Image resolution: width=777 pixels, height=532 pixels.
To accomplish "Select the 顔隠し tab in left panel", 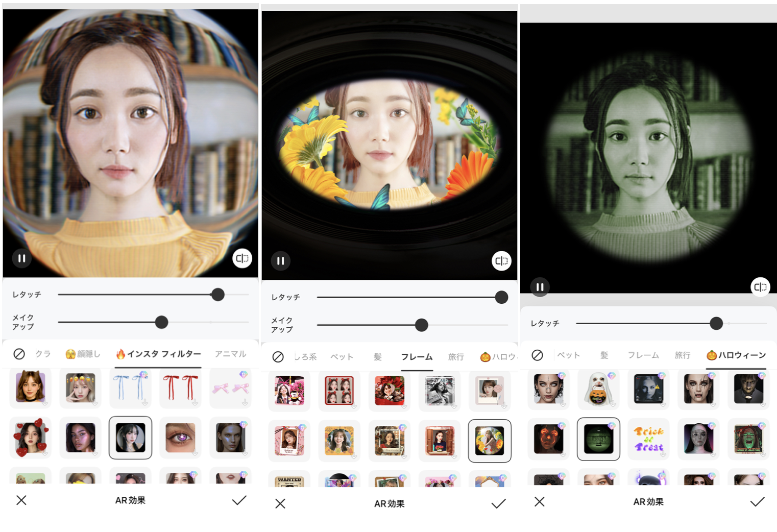I will click(83, 354).
